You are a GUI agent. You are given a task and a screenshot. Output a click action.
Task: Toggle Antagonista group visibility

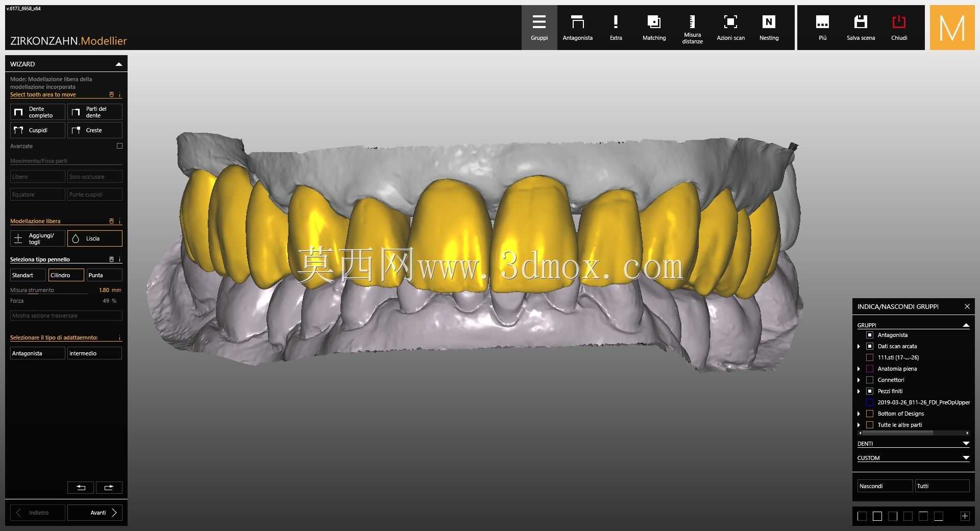click(x=870, y=335)
